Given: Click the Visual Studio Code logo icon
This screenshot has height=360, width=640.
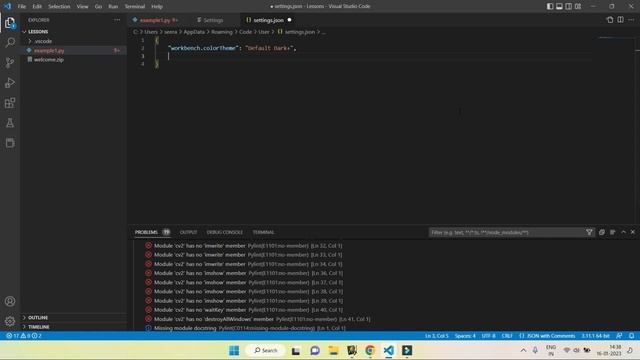Looking at the screenshot, I should coord(8,6).
